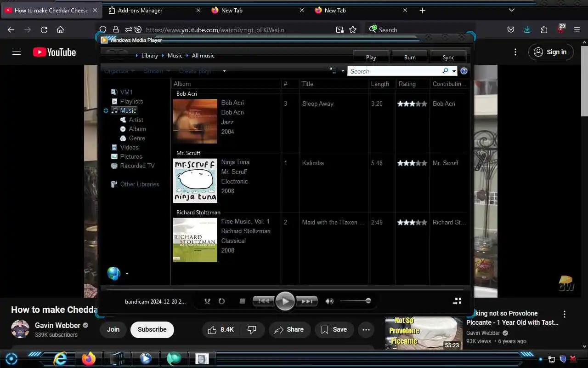Image resolution: width=588 pixels, height=368 pixels.
Task: Open Windows Media Player taskbar icon
Action: coord(145,358)
